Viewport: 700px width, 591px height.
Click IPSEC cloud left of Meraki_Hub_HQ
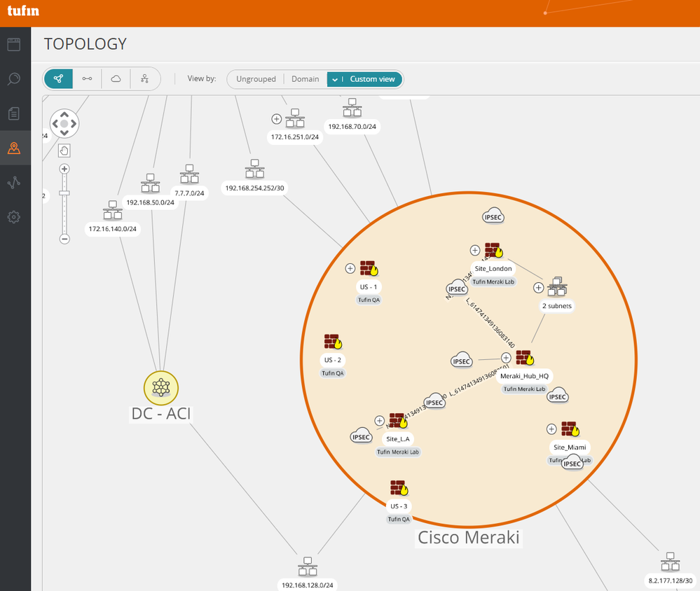click(x=461, y=360)
